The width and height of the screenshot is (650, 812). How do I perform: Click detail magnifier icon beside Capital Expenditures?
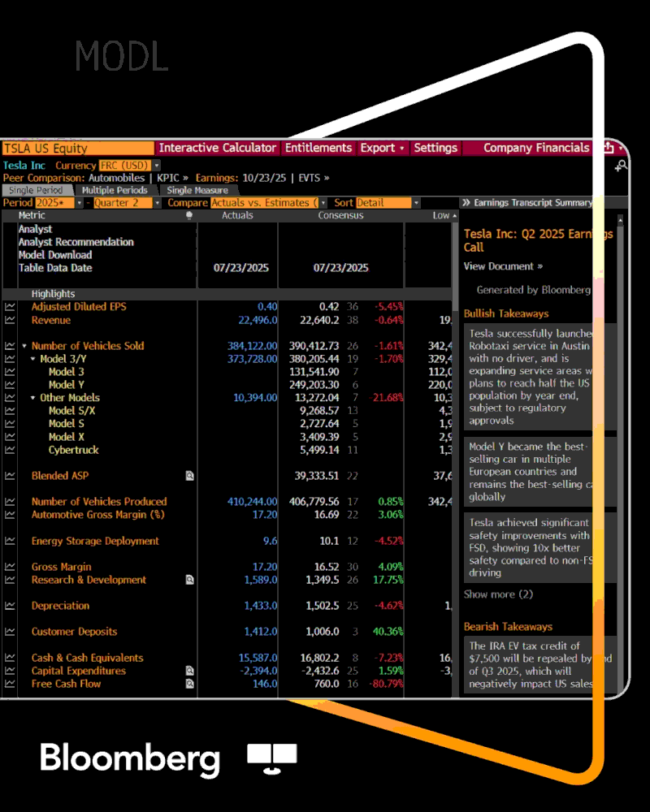point(189,671)
